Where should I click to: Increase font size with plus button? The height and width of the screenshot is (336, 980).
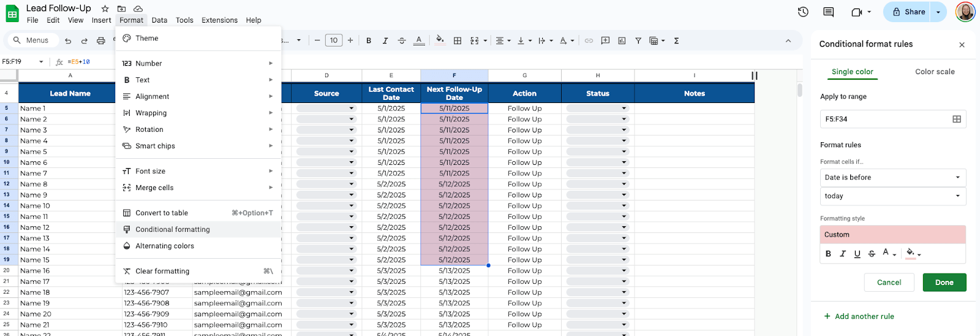[350, 40]
